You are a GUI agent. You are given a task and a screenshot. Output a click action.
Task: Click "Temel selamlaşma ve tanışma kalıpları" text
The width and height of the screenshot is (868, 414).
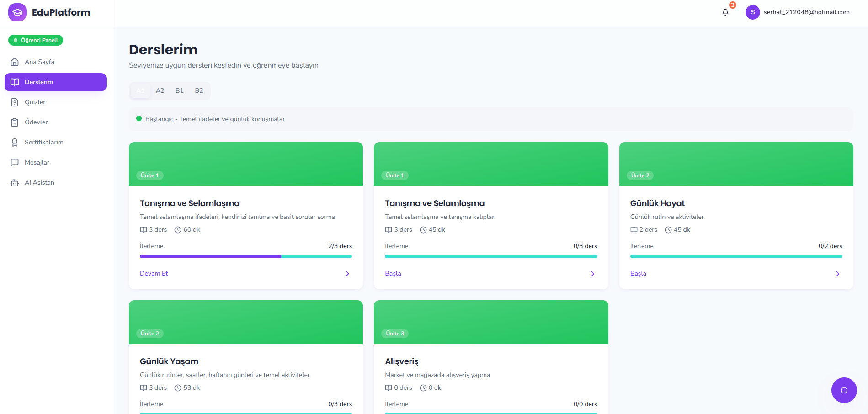[440, 217]
